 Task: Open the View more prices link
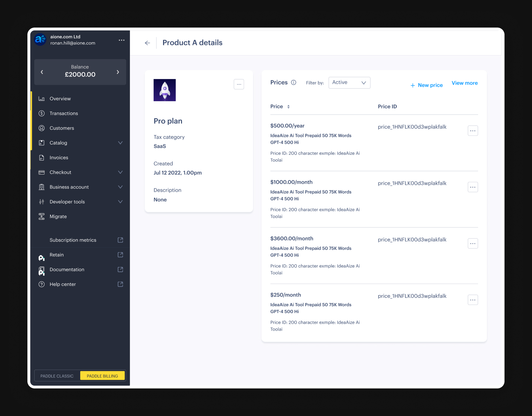click(464, 83)
